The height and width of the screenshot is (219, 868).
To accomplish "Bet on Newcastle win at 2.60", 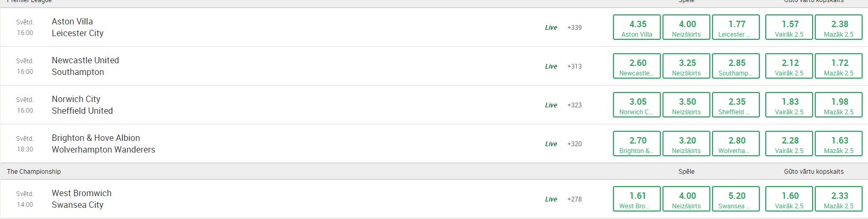I will (637, 66).
